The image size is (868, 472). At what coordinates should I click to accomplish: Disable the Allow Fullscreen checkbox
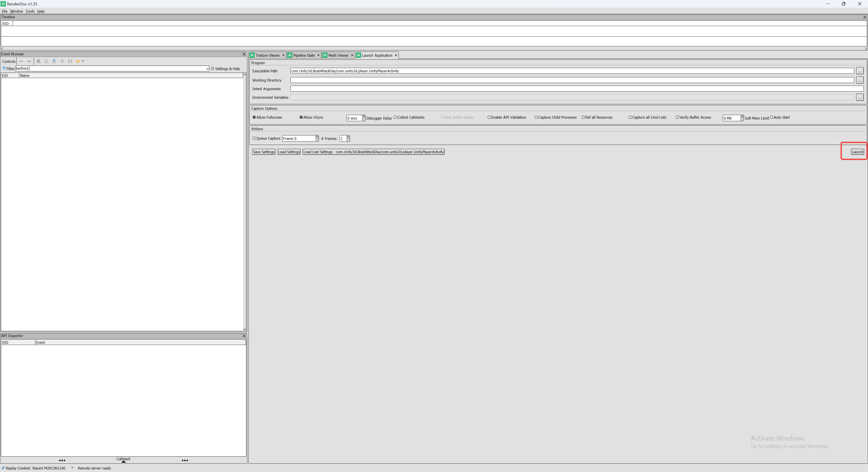pyautogui.click(x=254, y=118)
